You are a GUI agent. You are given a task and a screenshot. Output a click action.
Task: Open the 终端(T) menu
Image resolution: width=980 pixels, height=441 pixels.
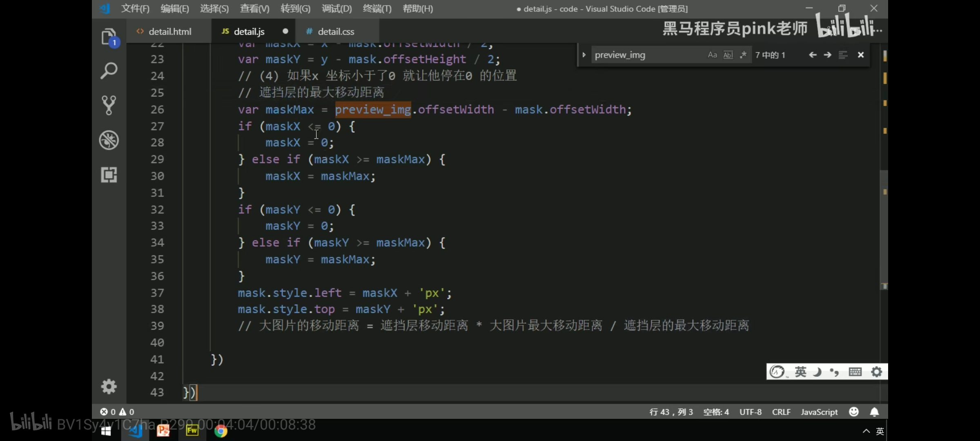click(x=377, y=9)
